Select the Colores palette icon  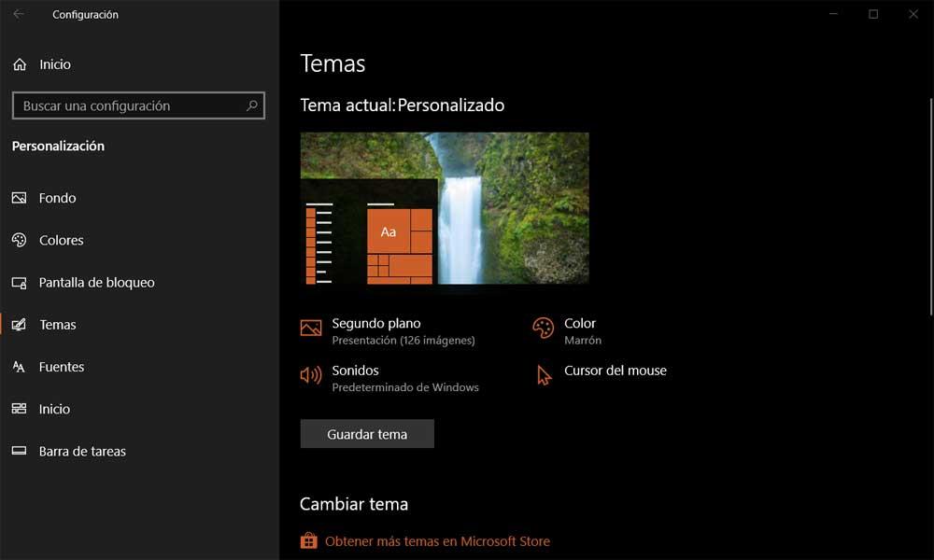click(x=19, y=240)
